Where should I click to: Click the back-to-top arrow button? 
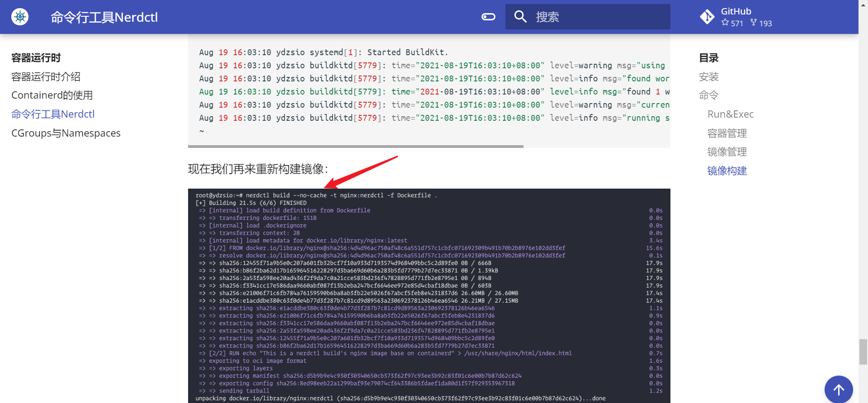(839, 389)
